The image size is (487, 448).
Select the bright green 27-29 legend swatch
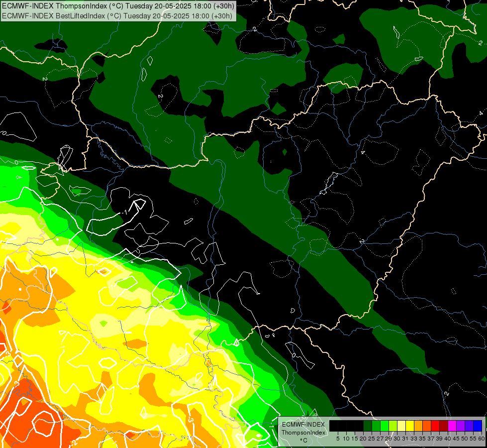[385, 426]
